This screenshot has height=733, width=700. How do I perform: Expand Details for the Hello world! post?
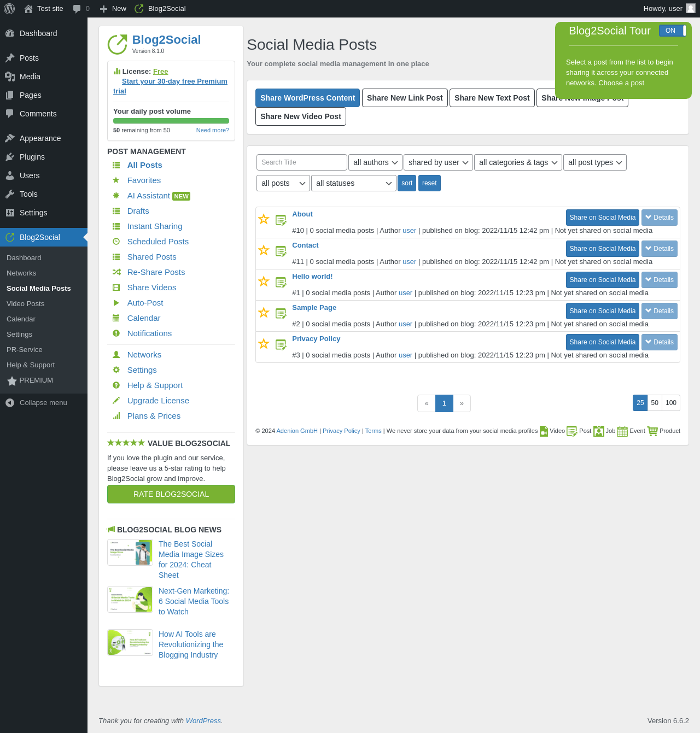click(660, 280)
